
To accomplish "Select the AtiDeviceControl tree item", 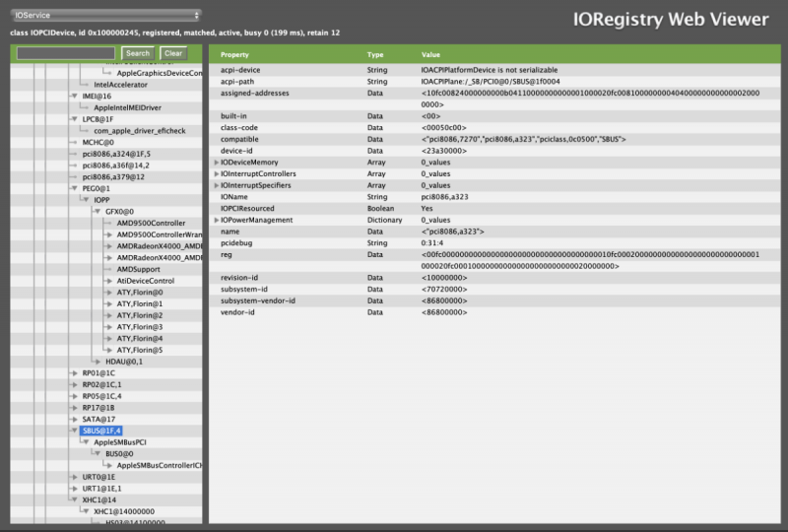I will 146,281.
